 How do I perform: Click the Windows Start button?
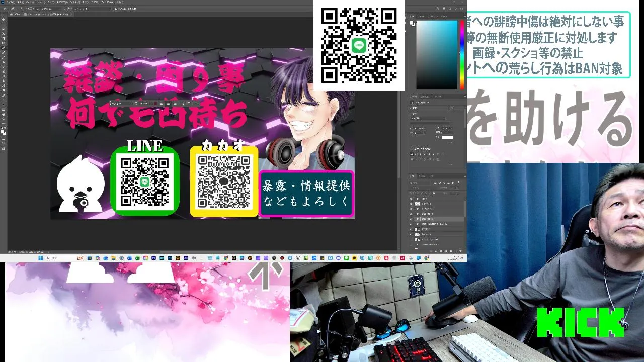tap(41, 258)
